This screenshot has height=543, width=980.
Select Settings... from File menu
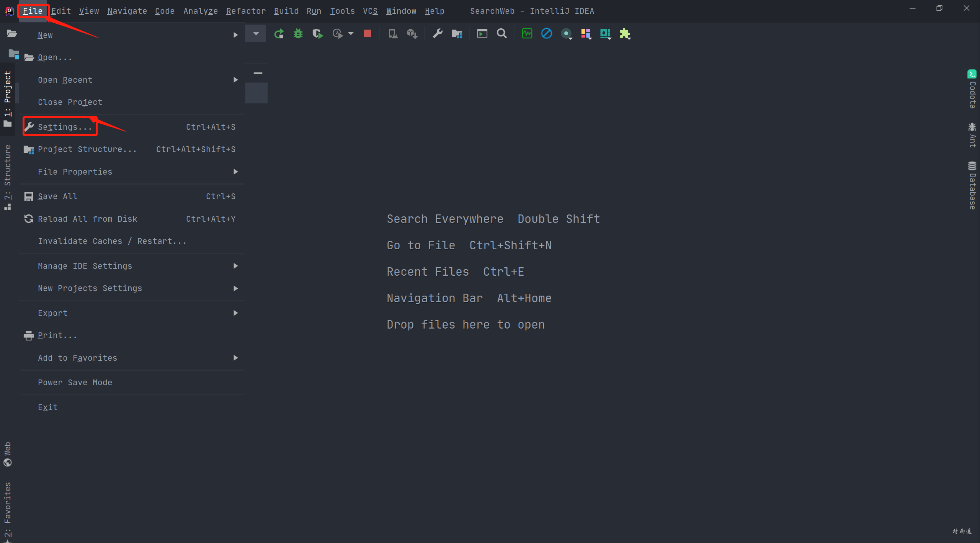[65, 127]
